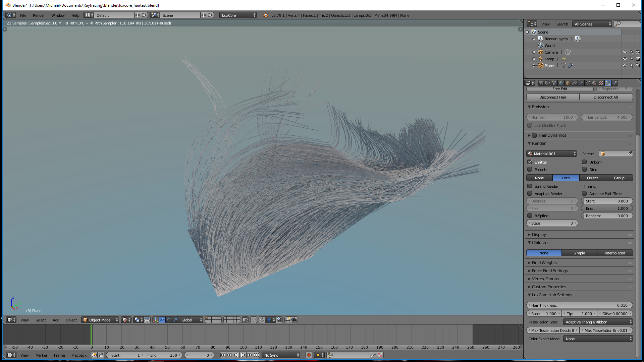
Task: Enable the Adaptive Render checkbox
Action: (x=530, y=193)
